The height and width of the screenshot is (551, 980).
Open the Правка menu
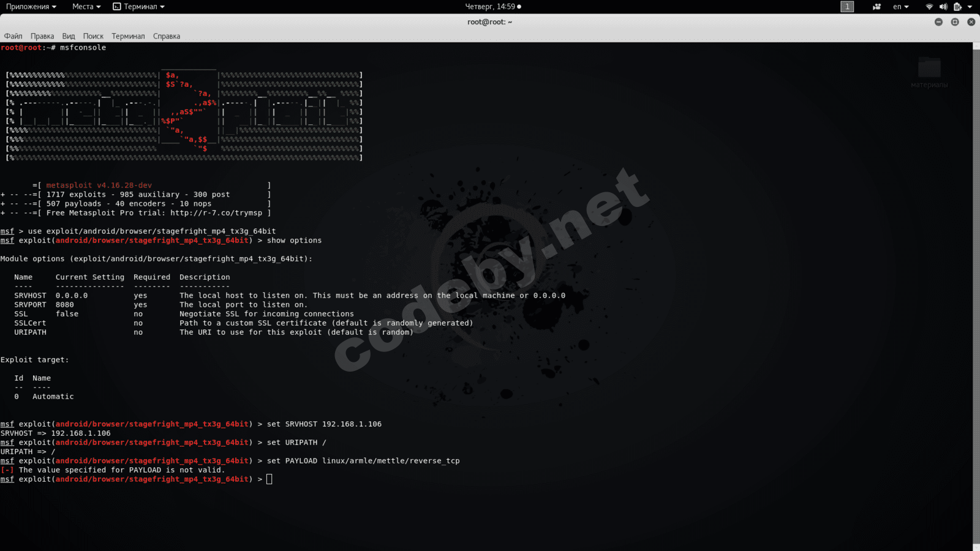[x=42, y=36]
